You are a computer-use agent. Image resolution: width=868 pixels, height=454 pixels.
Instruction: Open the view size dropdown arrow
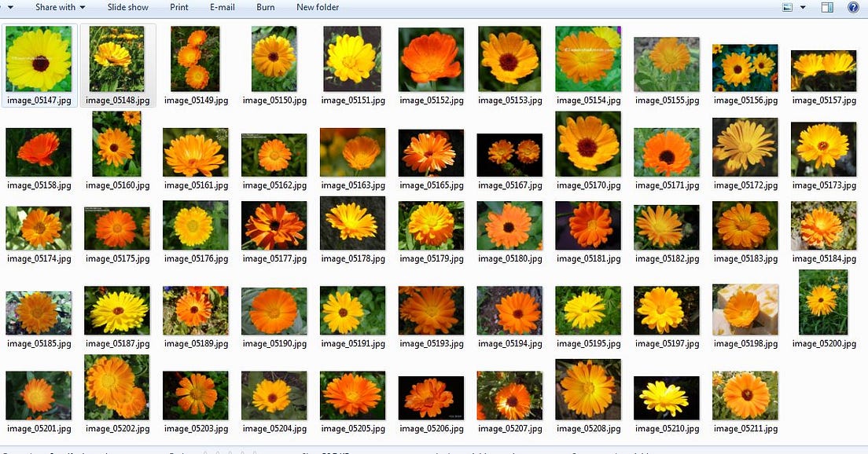click(x=803, y=7)
